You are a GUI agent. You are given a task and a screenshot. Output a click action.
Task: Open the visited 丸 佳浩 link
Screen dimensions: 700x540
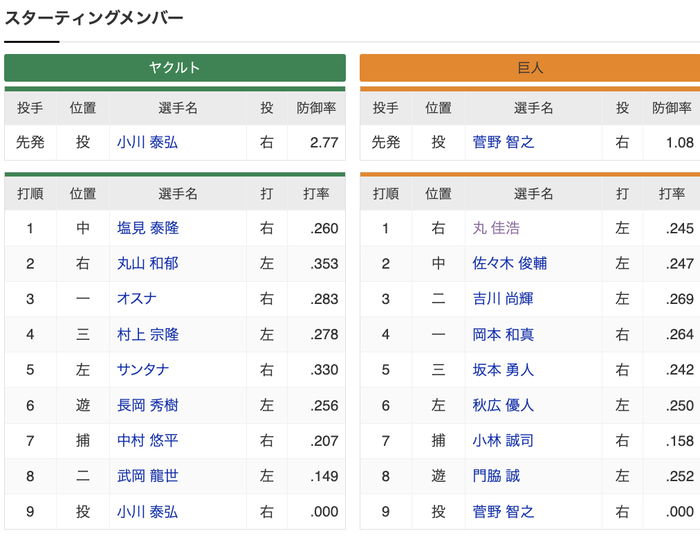tap(496, 228)
